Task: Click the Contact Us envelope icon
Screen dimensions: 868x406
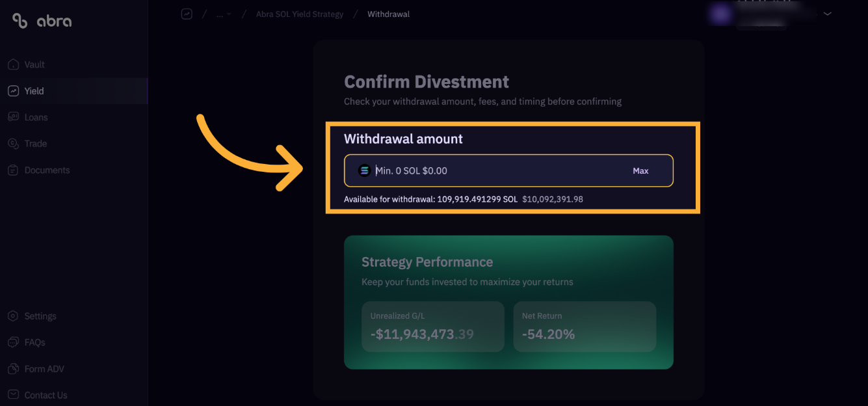Action: click(13, 395)
